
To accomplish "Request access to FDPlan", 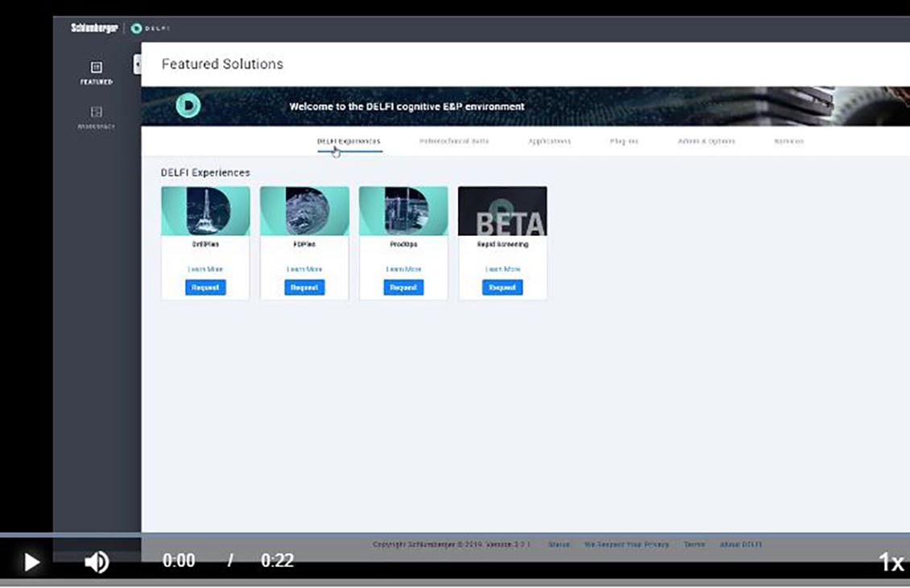I will (x=304, y=288).
